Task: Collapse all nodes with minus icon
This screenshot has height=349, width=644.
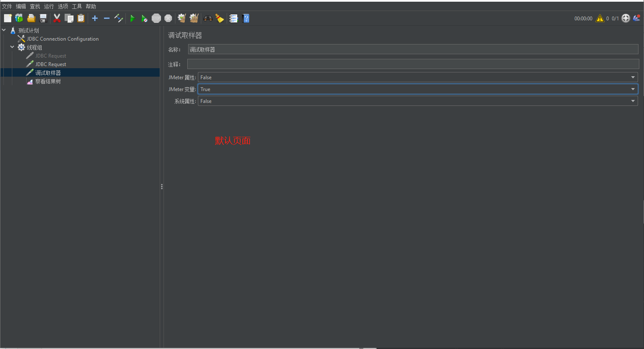Action: [107, 18]
